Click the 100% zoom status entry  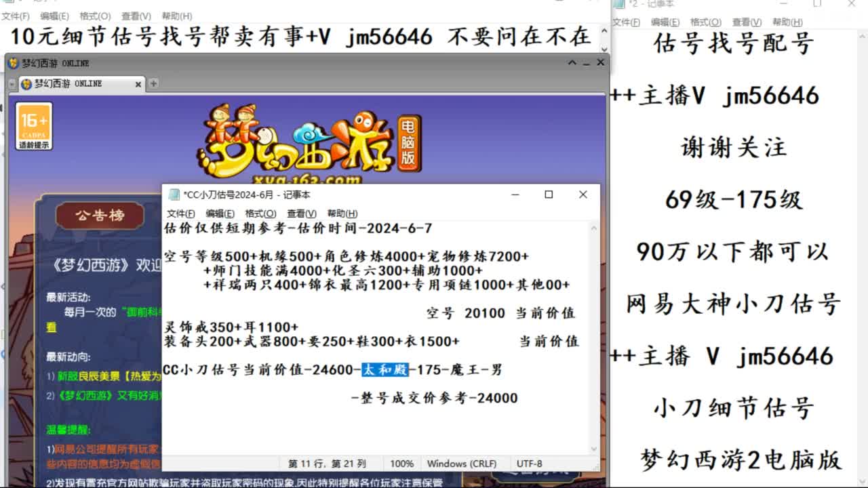click(401, 464)
